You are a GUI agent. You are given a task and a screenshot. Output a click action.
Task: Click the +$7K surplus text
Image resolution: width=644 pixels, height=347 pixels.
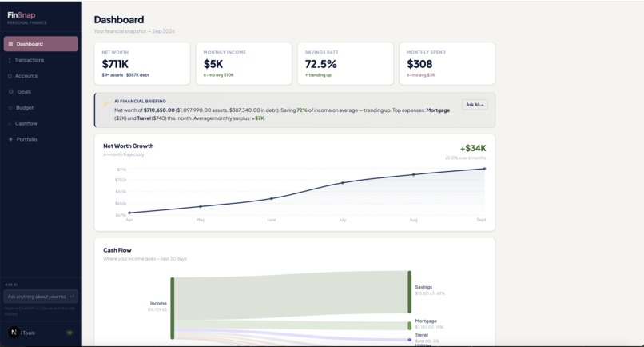pyautogui.click(x=258, y=118)
